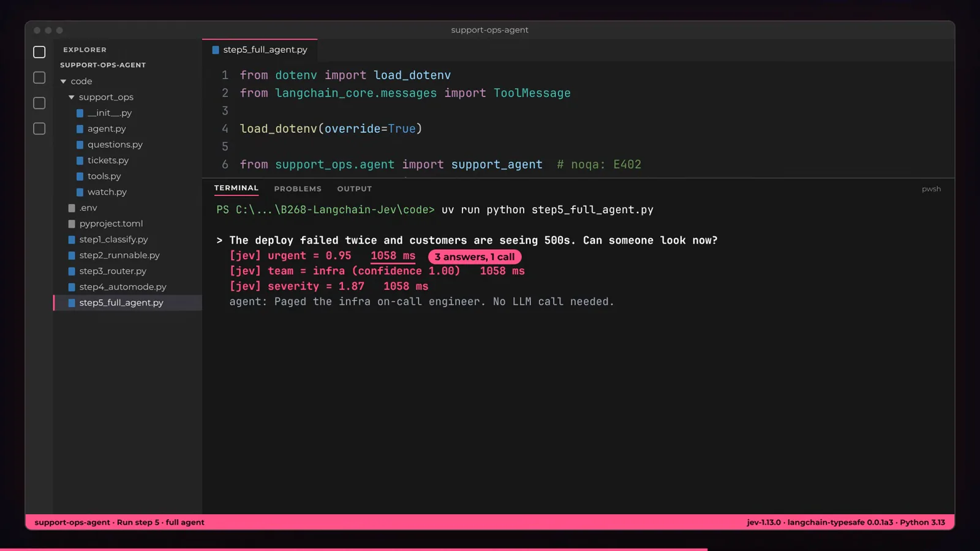Click status bar 'support-ops-agent · Run step 5' text

(x=119, y=522)
